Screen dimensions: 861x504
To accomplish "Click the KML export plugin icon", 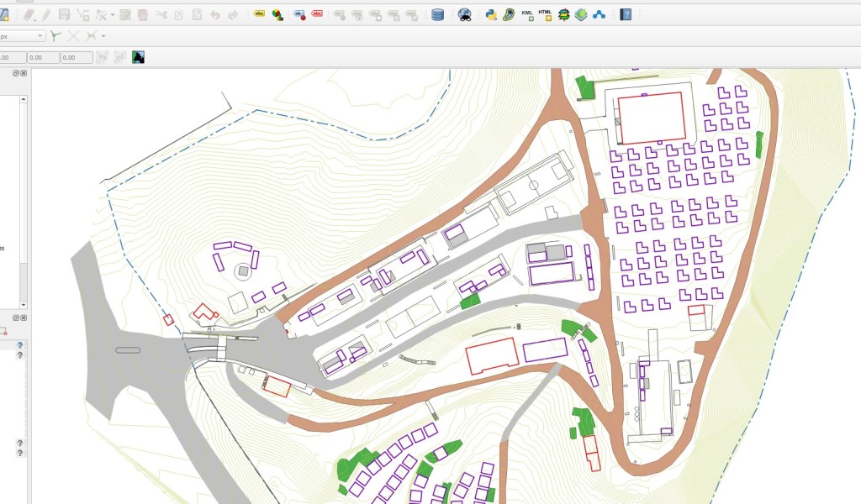I will [527, 14].
